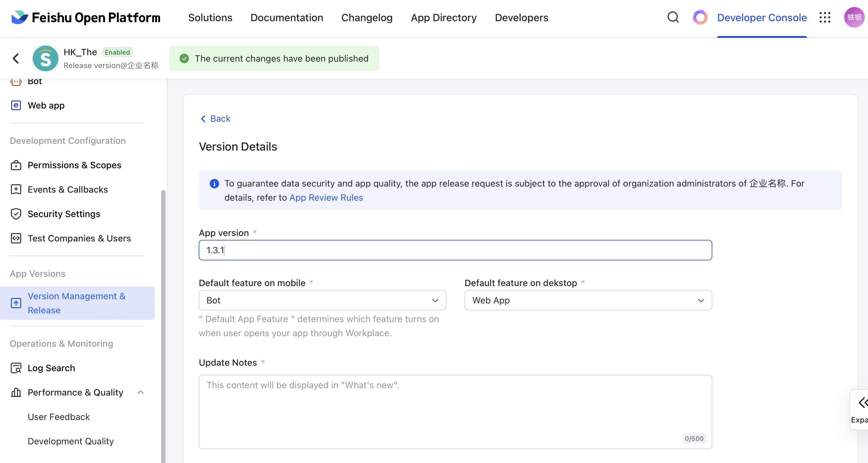Click the Permissions & Scopes icon
The image size is (868, 463).
pyautogui.click(x=16, y=165)
